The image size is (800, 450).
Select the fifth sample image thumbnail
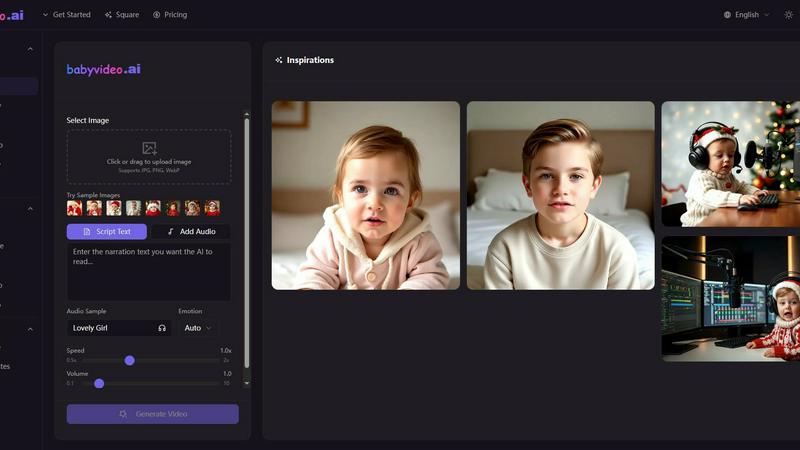click(153, 208)
